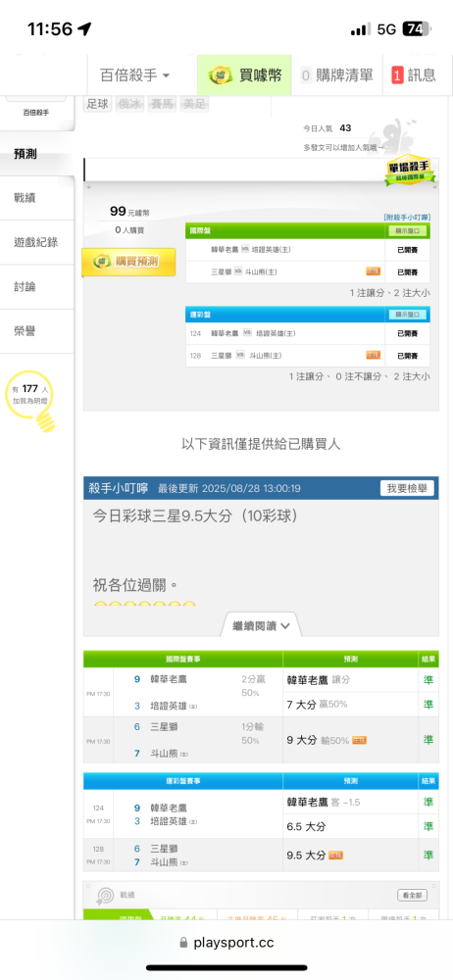This screenshot has width=453, height=980.
Task: Switch to 預測 sidebar tab
Action: point(37,154)
